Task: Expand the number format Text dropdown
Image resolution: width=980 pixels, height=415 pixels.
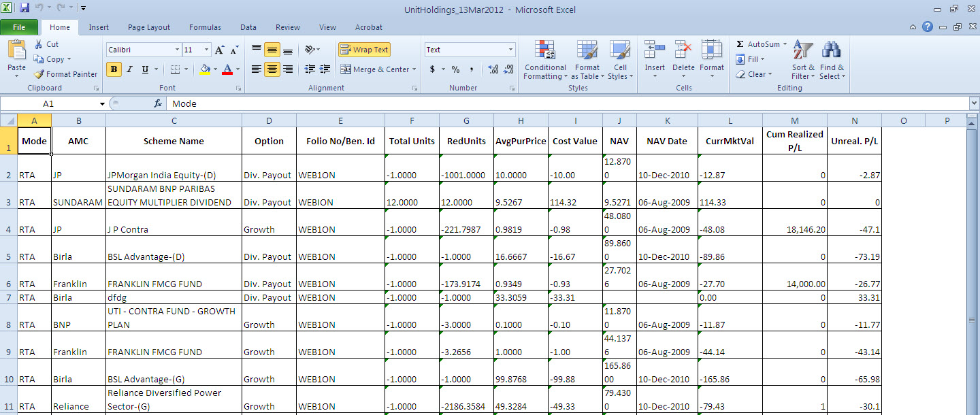Action: click(510, 50)
